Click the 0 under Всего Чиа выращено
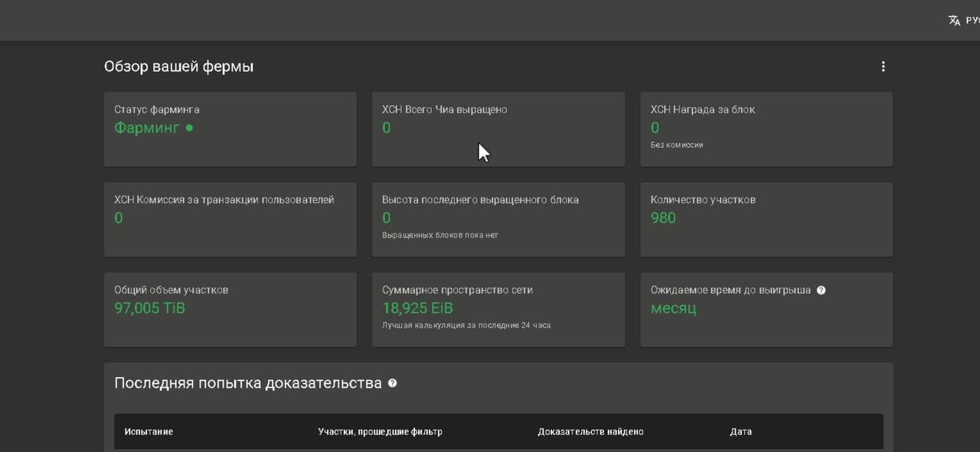Viewport: 980px width, 452px height. pos(387,128)
